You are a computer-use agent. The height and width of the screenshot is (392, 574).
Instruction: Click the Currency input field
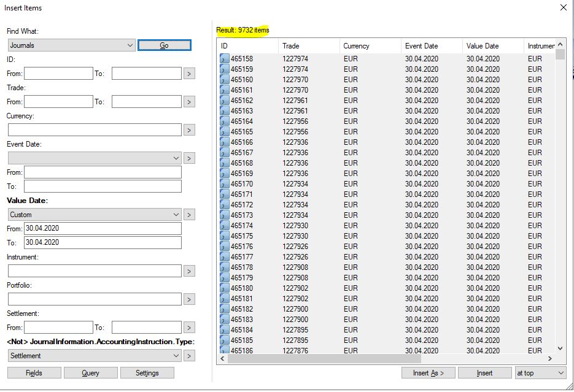(95, 130)
